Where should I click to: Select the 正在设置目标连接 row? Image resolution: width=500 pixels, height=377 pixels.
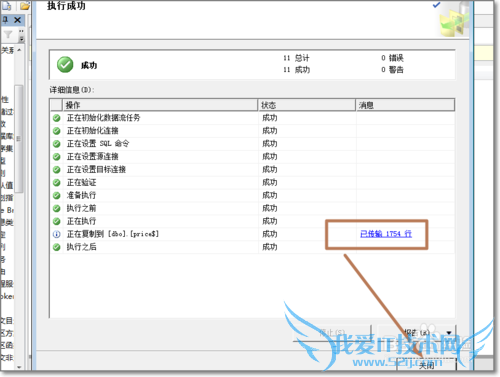click(x=252, y=169)
